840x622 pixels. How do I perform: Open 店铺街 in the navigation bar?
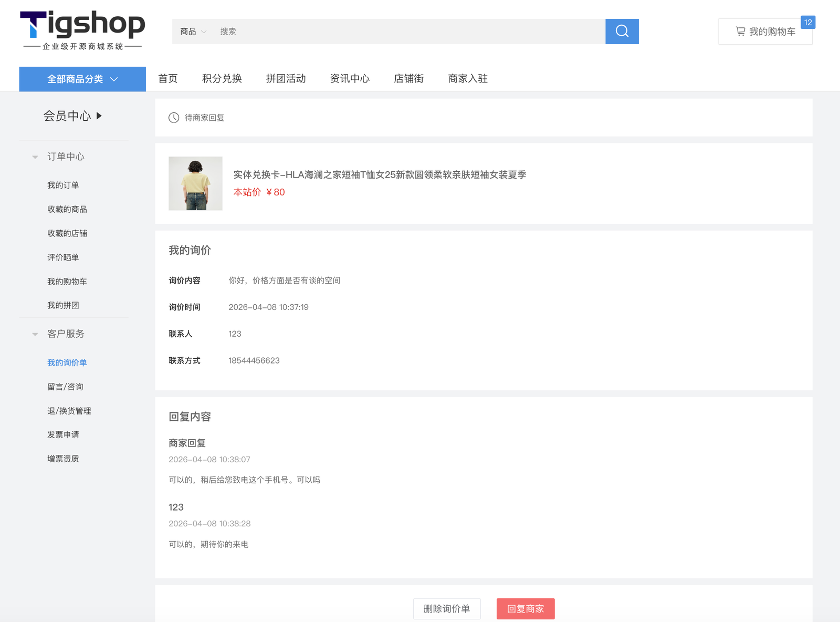[x=408, y=79]
